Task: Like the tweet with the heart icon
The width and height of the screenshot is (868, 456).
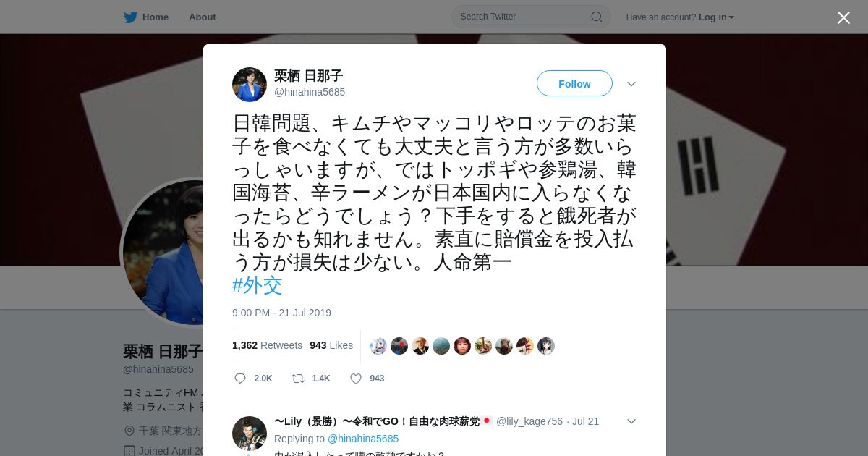Action: (356, 379)
